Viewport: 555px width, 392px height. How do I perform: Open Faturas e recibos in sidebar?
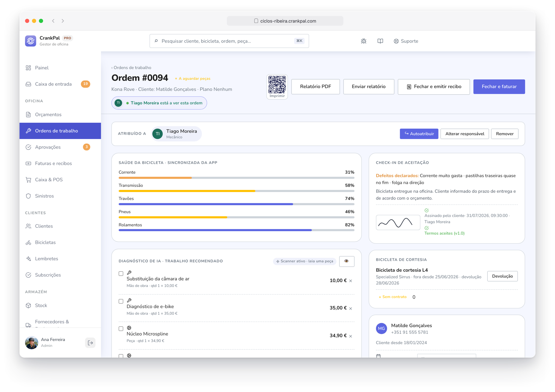(x=60, y=163)
